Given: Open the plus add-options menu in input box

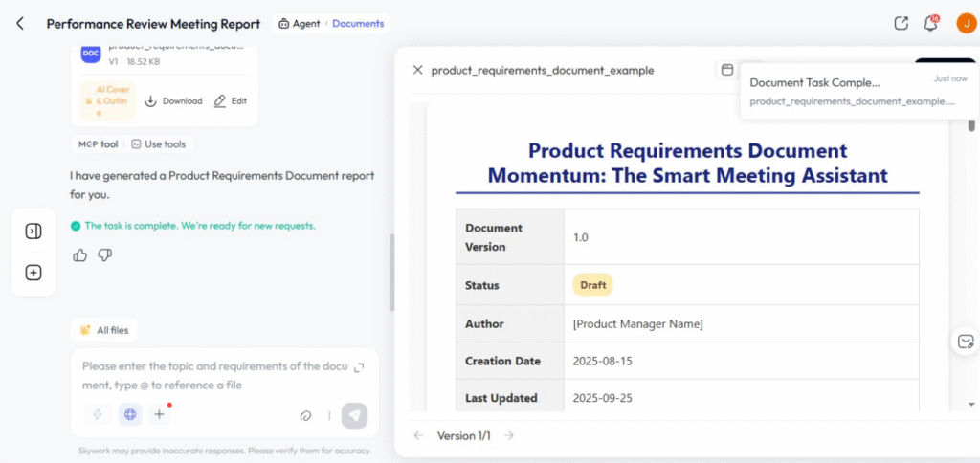Looking at the screenshot, I should click(x=160, y=414).
